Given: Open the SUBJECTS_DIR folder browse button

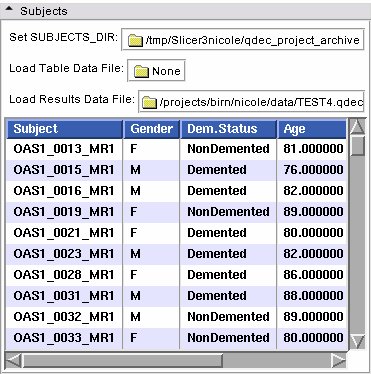Looking at the screenshot, I should click(242, 39).
